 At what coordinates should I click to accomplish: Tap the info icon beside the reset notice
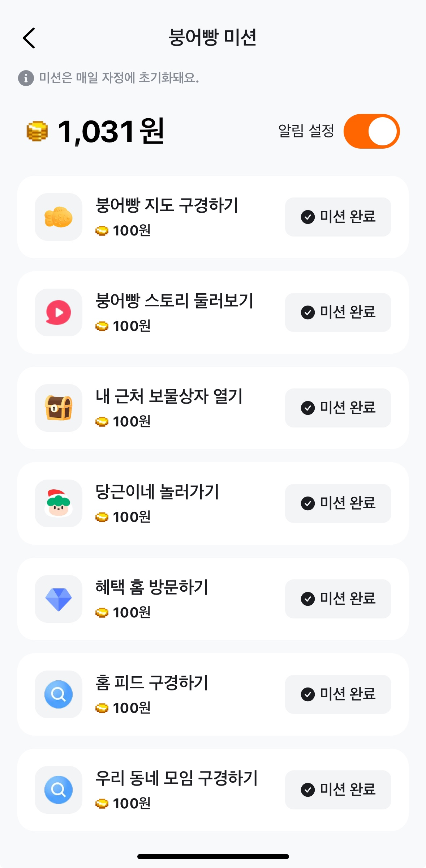26,78
